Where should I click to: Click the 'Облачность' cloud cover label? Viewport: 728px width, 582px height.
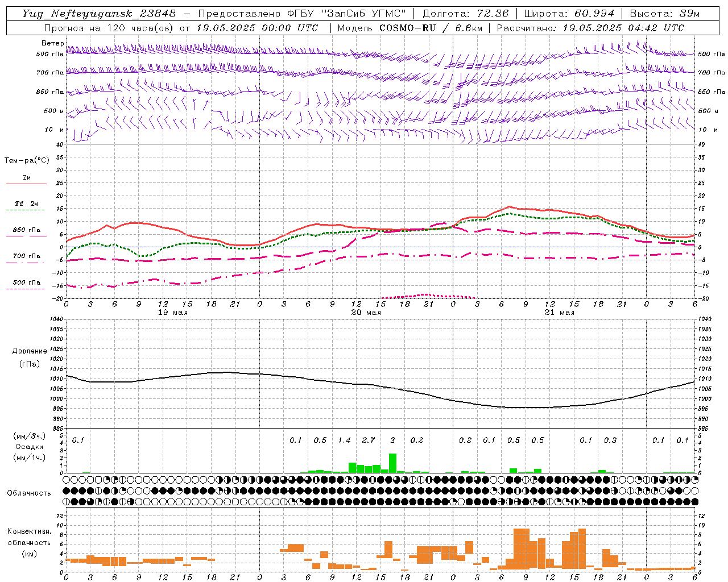click(x=29, y=493)
